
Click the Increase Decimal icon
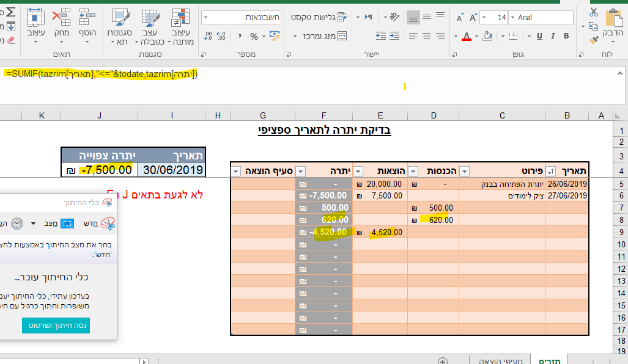[221, 35]
